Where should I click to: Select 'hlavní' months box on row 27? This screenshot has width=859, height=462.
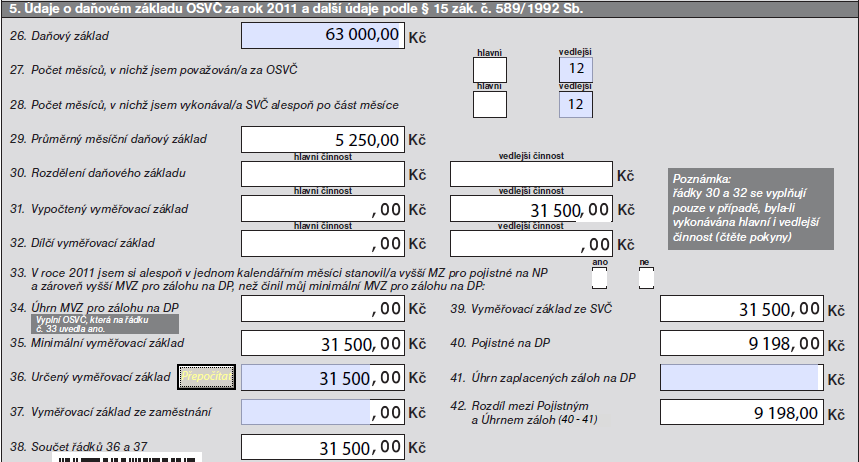coord(489,69)
